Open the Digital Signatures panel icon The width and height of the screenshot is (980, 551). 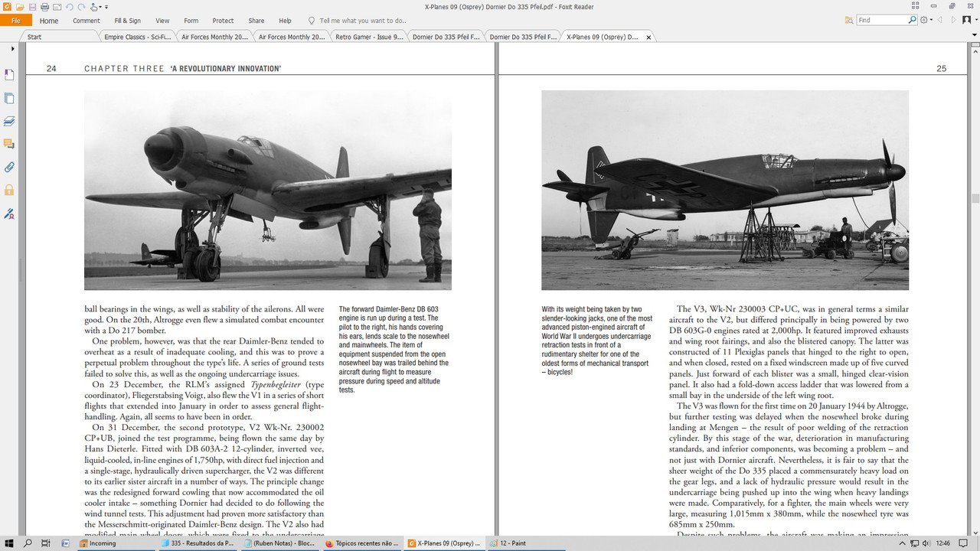(9, 214)
